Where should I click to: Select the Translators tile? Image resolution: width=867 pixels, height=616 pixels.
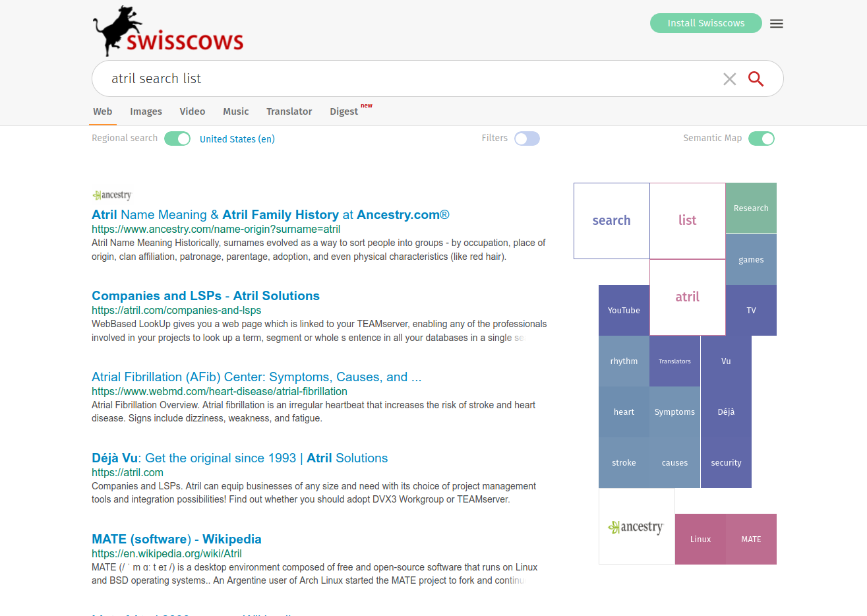click(x=674, y=361)
